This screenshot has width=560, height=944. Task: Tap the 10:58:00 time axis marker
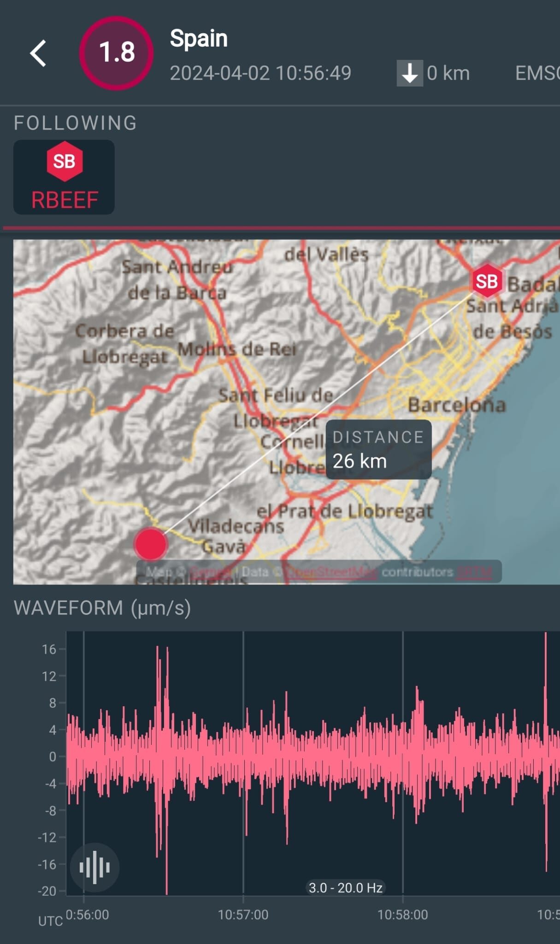(402, 914)
